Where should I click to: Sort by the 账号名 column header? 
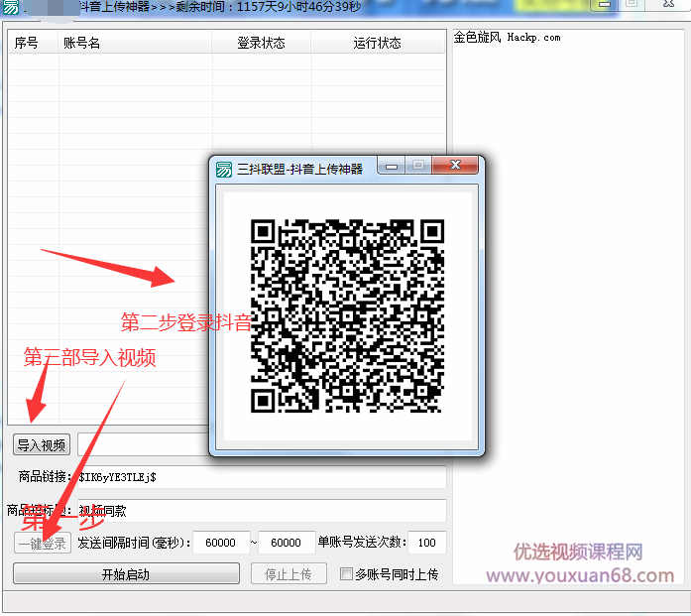[x=135, y=43]
